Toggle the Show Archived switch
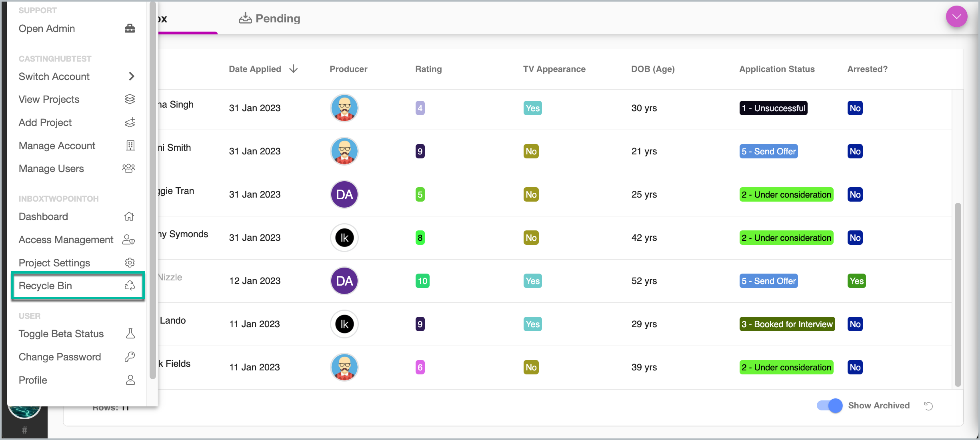Viewport: 980px width, 440px height. [x=830, y=406]
